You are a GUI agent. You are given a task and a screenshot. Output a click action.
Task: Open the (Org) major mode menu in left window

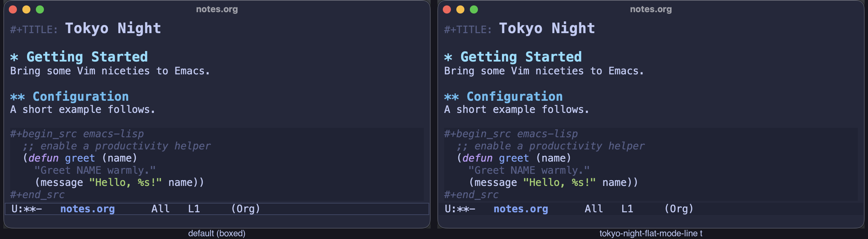246,209
